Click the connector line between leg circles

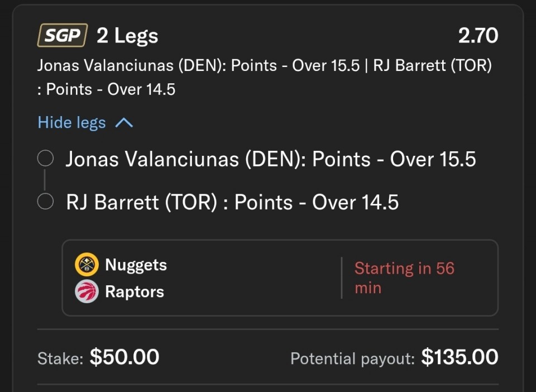(45, 180)
